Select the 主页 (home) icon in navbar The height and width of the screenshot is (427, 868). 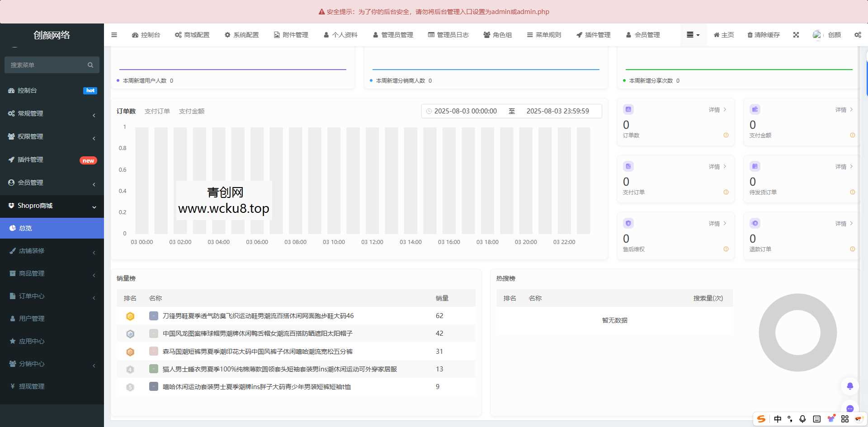point(723,35)
